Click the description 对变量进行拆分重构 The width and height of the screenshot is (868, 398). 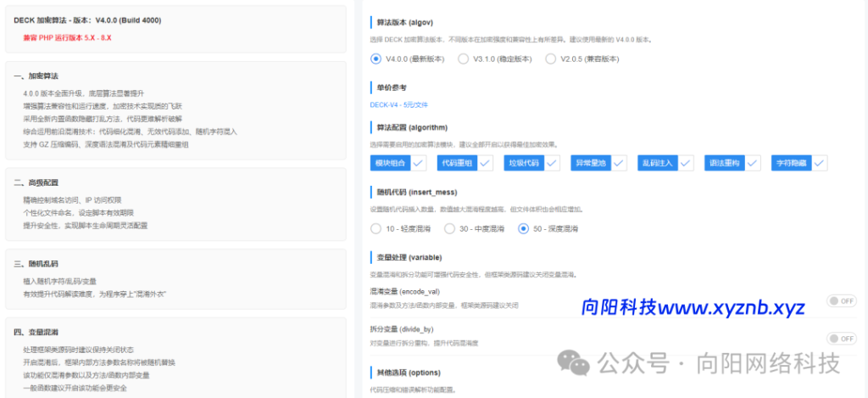click(424, 343)
